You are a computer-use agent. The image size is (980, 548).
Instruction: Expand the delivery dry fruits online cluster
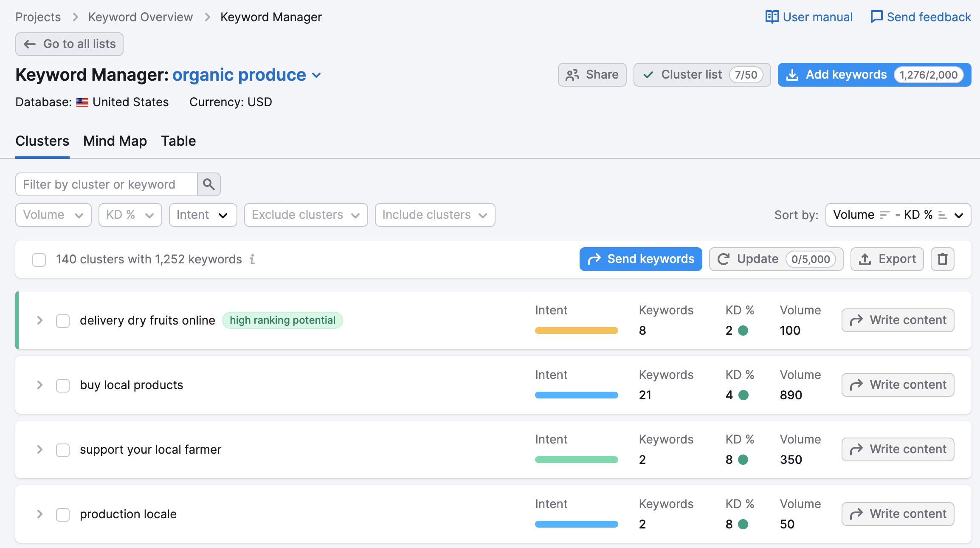pos(39,320)
